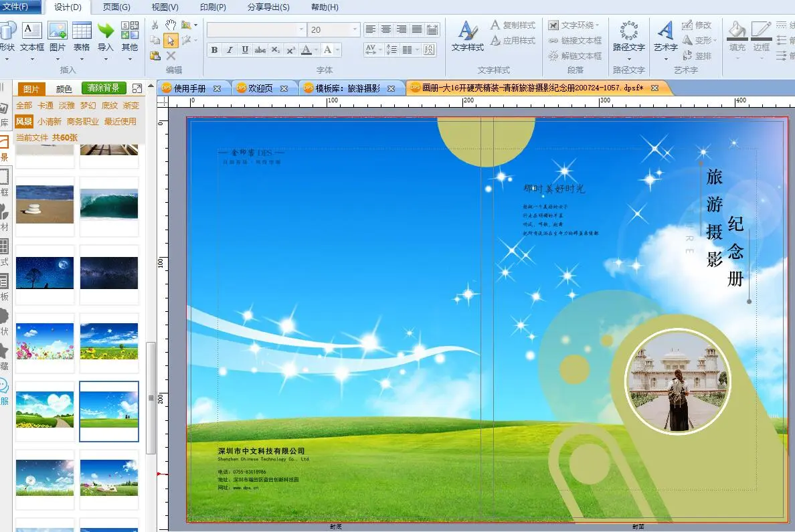Select the ocean wave background thumbnail
The image size is (795, 532).
click(109, 205)
